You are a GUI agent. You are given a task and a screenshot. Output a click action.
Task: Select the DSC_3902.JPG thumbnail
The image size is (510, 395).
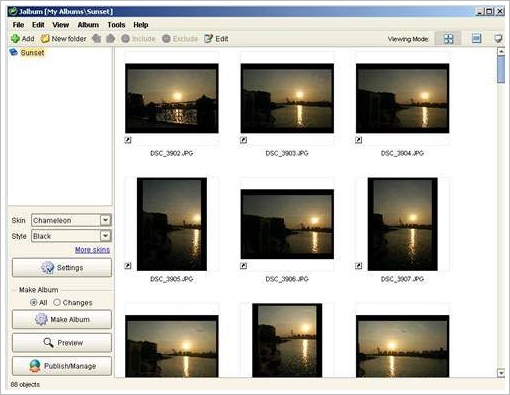(172, 98)
